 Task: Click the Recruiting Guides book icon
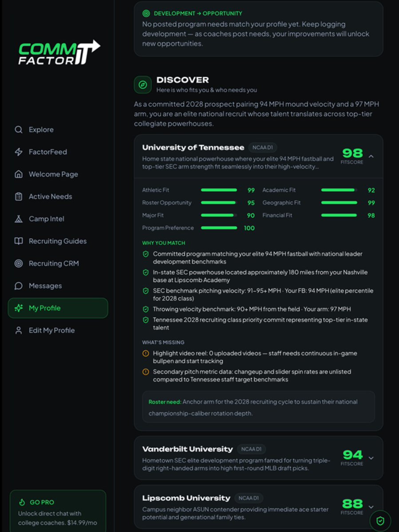click(19, 241)
